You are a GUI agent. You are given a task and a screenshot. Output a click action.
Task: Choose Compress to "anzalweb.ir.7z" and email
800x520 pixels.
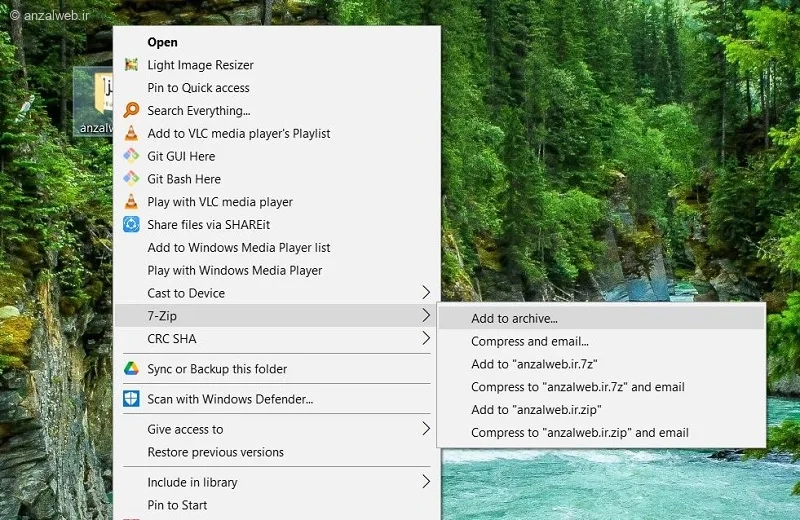[602, 387]
